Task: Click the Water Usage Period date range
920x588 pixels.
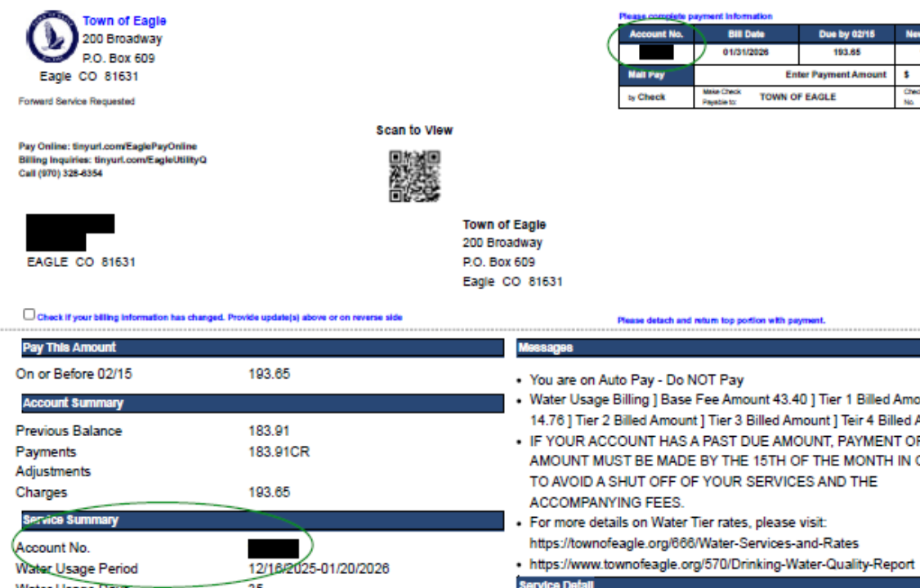Action: click(319, 568)
